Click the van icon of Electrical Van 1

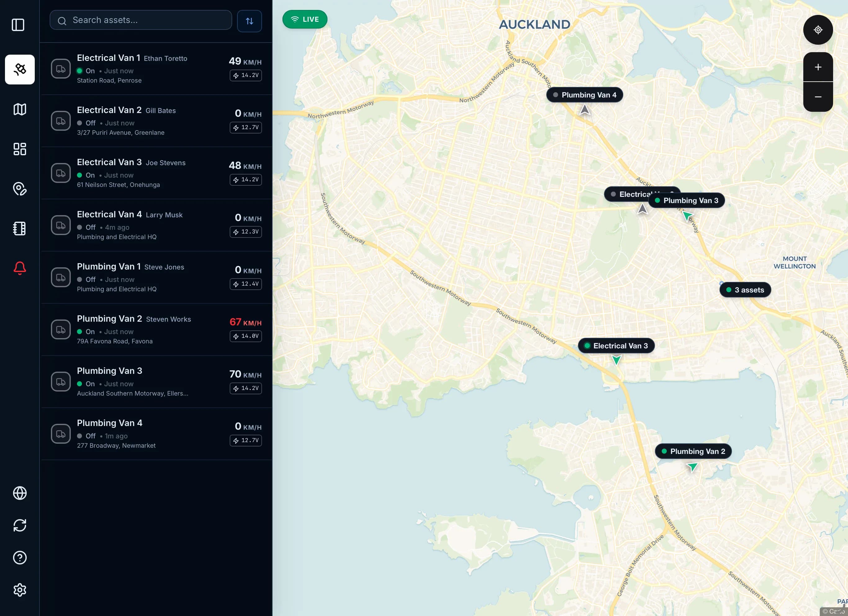pos(61,69)
